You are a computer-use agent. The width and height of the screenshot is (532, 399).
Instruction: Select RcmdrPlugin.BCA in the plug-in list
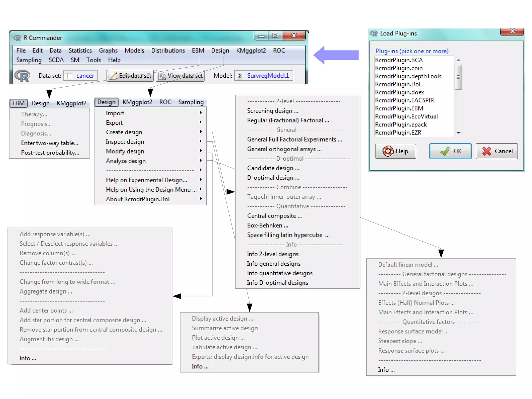[x=399, y=60]
